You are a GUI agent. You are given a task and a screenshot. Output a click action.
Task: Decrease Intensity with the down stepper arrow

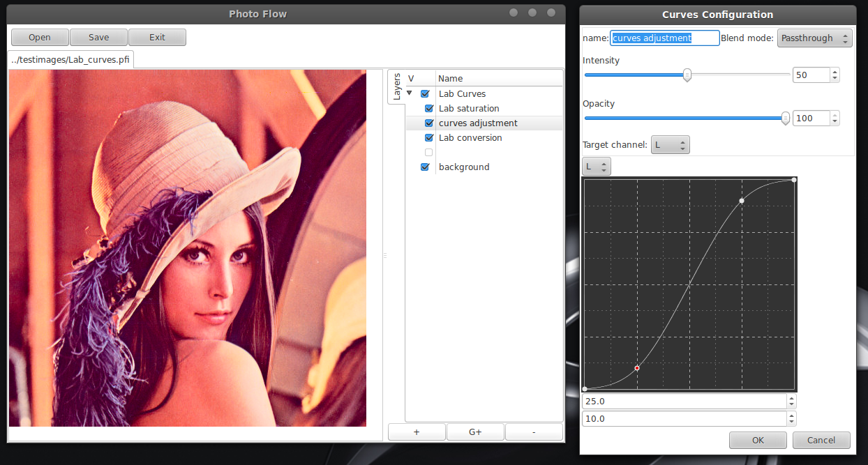[835, 79]
